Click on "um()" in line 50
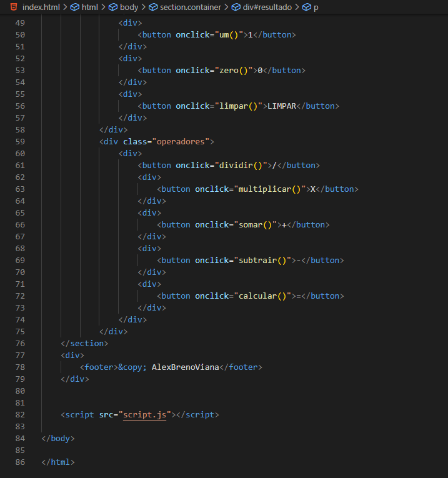Viewport: 448px width, 478px height. (x=229, y=35)
